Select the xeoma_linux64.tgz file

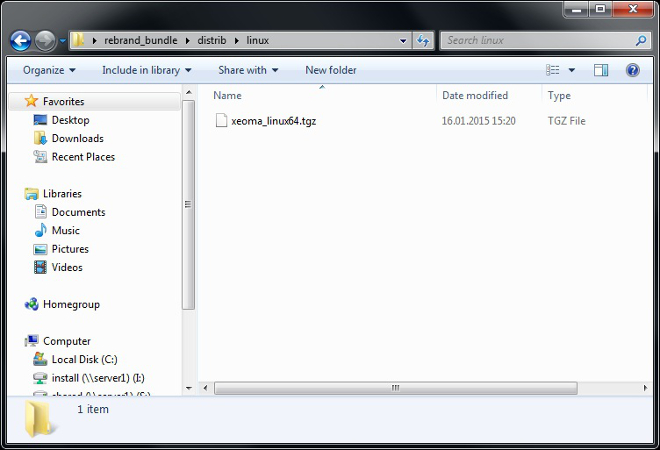pos(273,121)
